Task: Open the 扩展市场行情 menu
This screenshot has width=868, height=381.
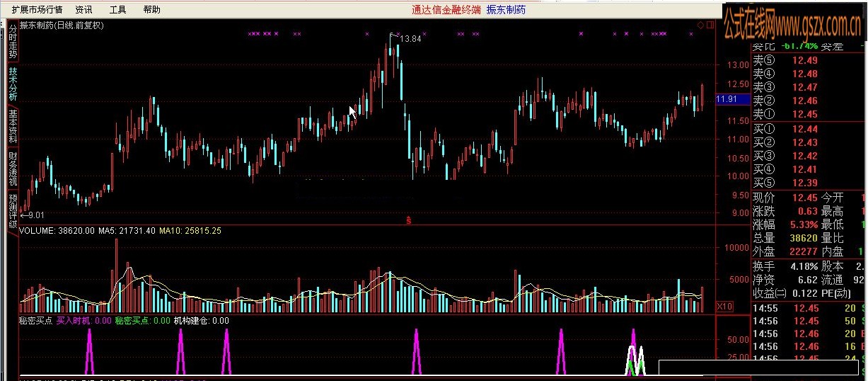Action: (x=37, y=10)
